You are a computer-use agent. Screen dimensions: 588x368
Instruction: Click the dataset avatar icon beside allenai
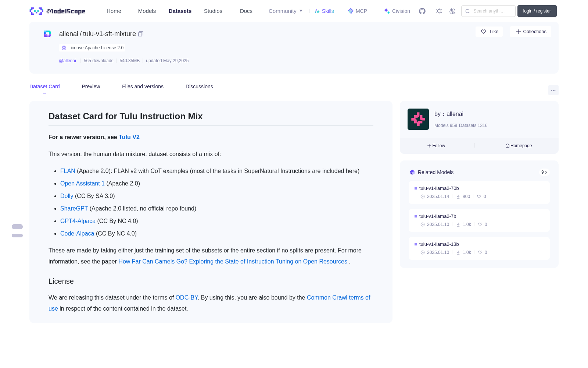(47, 34)
